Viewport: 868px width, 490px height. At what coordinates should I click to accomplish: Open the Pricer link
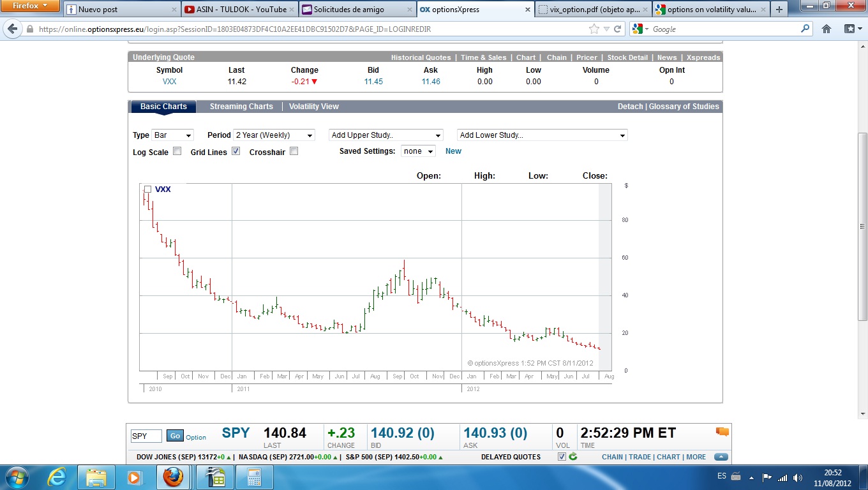(x=587, y=57)
